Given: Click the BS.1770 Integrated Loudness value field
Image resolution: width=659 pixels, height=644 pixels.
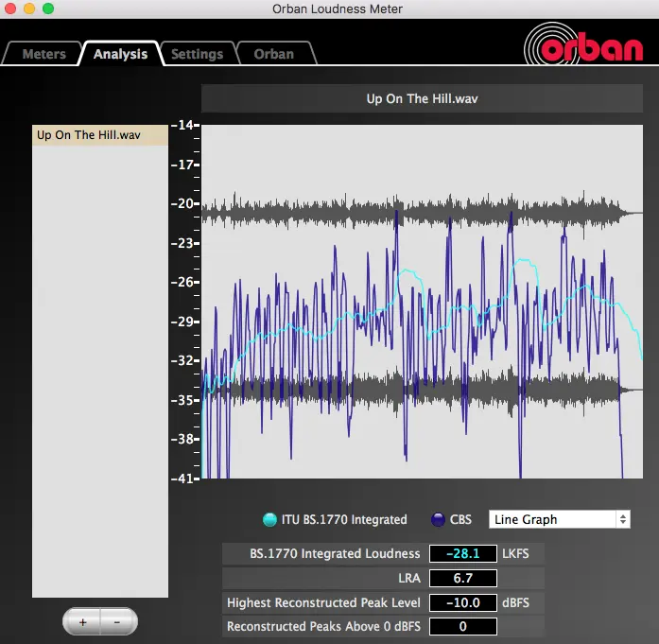Looking at the screenshot, I should [x=462, y=554].
